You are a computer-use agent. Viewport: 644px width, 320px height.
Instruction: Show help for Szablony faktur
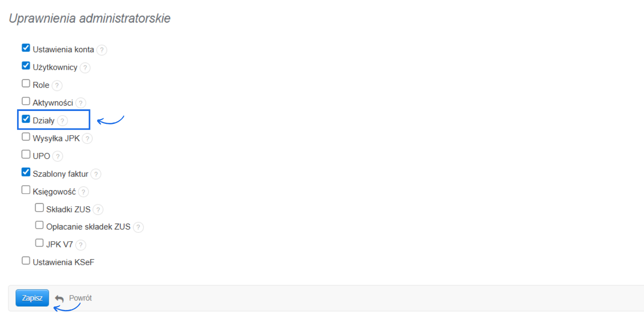point(96,174)
